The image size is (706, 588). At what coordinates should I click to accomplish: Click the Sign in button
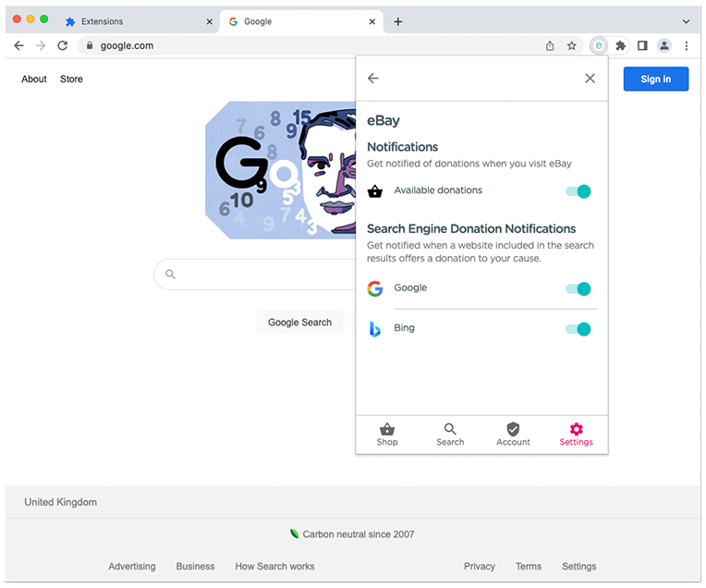(656, 79)
